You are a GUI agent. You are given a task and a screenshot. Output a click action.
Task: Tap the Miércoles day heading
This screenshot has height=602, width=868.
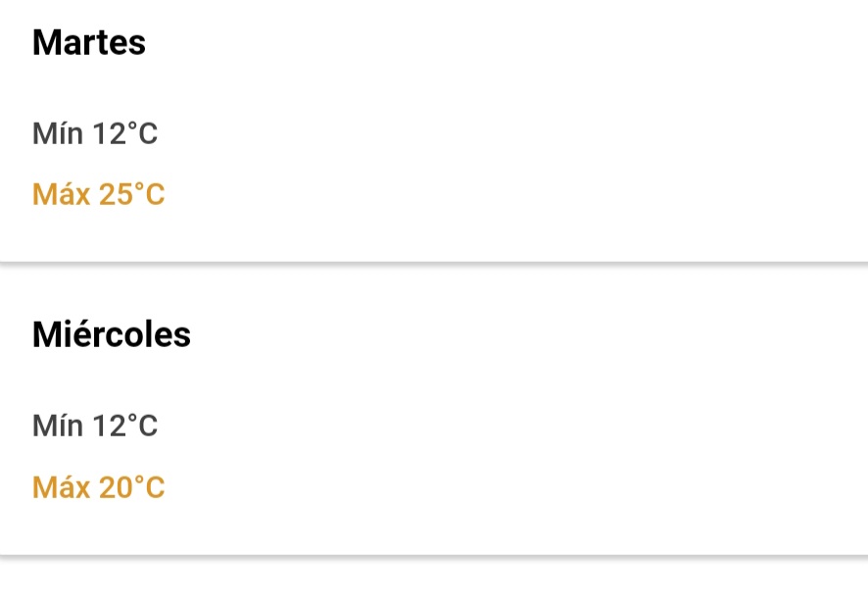click(112, 334)
